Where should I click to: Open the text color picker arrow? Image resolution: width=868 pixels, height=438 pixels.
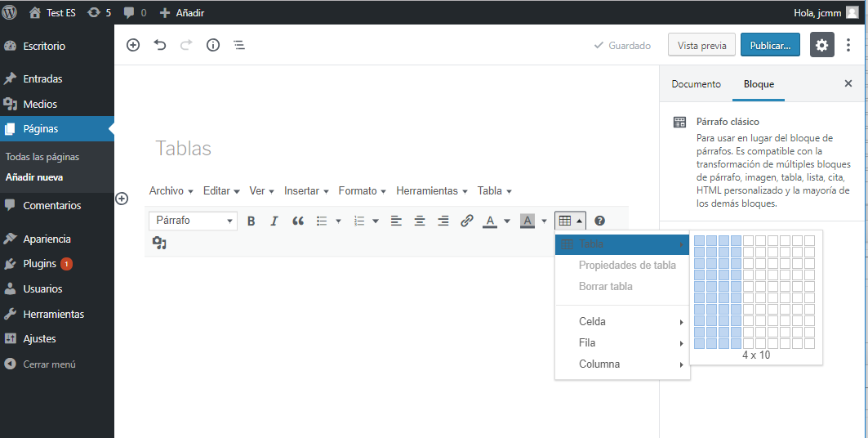tap(507, 221)
